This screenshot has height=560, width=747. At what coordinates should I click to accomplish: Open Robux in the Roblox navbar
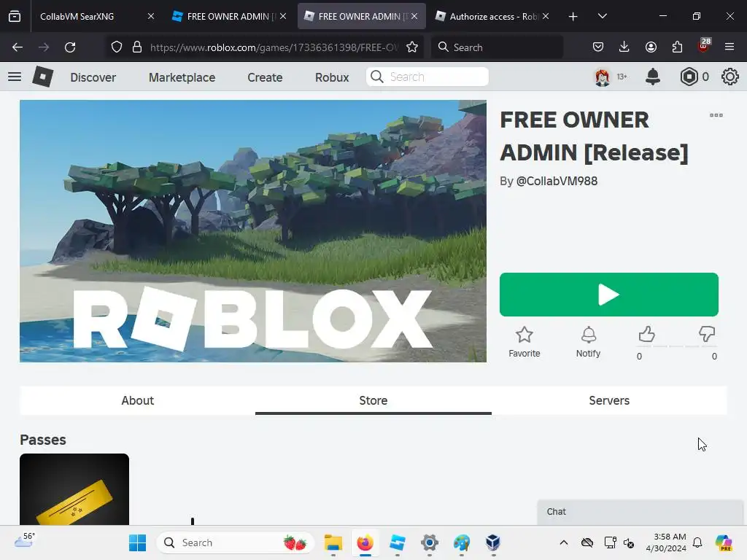pos(332,77)
